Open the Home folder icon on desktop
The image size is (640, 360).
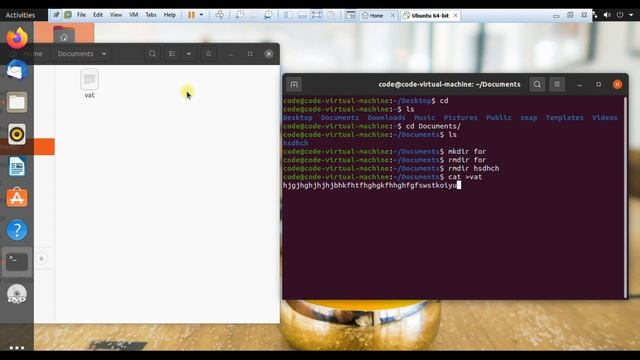click(x=64, y=35)
